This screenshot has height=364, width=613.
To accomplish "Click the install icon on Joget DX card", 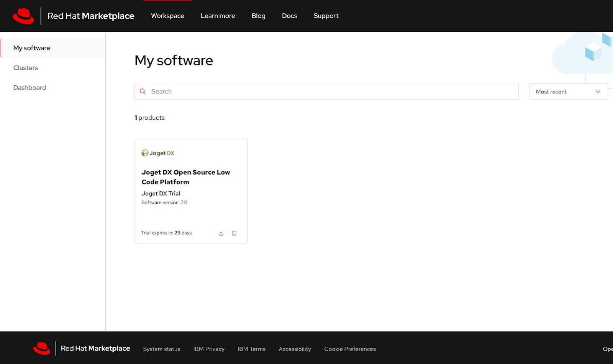I will [x=221, y=233].
